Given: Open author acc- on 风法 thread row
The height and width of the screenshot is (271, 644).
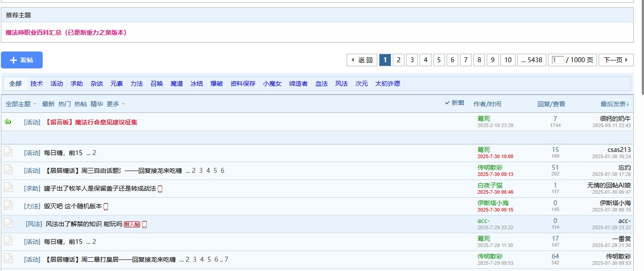Looking at the screenshot, I should (484, 221).
